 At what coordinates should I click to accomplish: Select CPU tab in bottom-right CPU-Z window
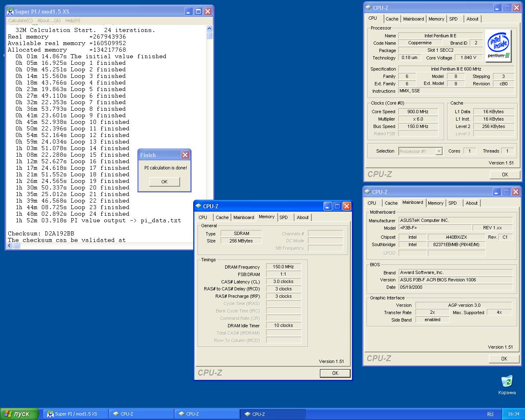coord(372,203)
